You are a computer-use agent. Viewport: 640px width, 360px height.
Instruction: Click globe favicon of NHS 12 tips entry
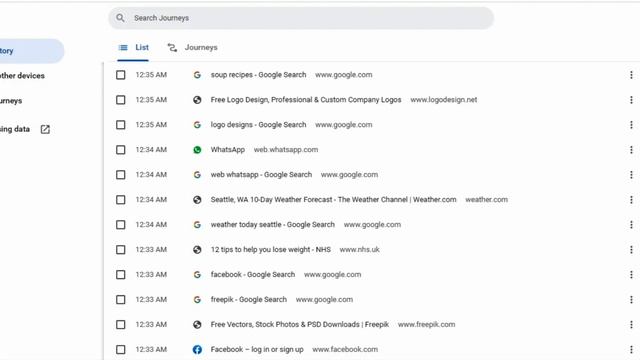[197, 250]
